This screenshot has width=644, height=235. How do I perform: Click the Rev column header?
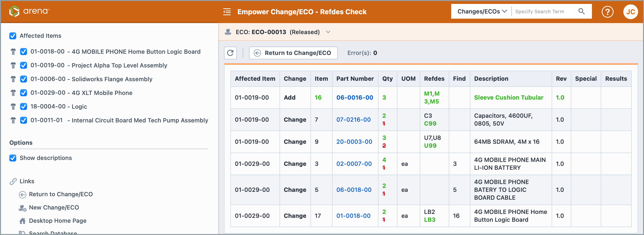pos(561,79)
